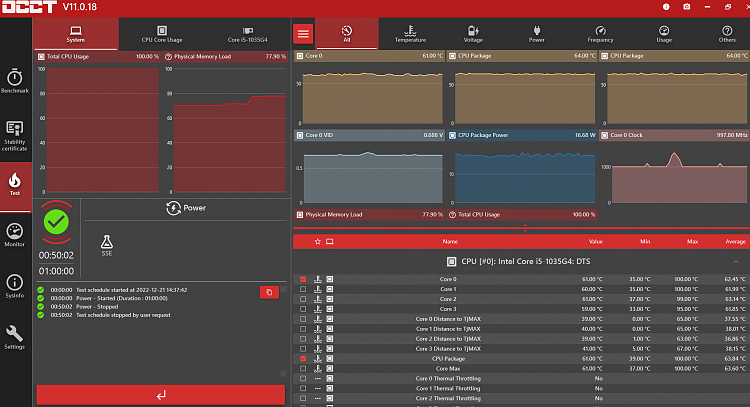Screen dimensions: 750x407
Task: Open the Benchmark section in sidebar
Action: pos(15,81)
